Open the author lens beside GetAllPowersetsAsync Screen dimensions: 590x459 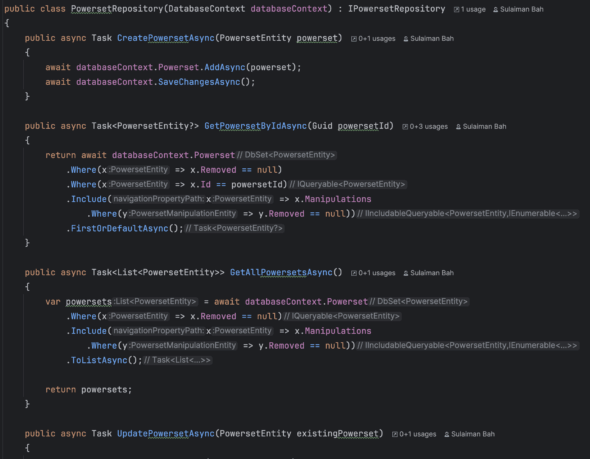(x=428, y=273)
